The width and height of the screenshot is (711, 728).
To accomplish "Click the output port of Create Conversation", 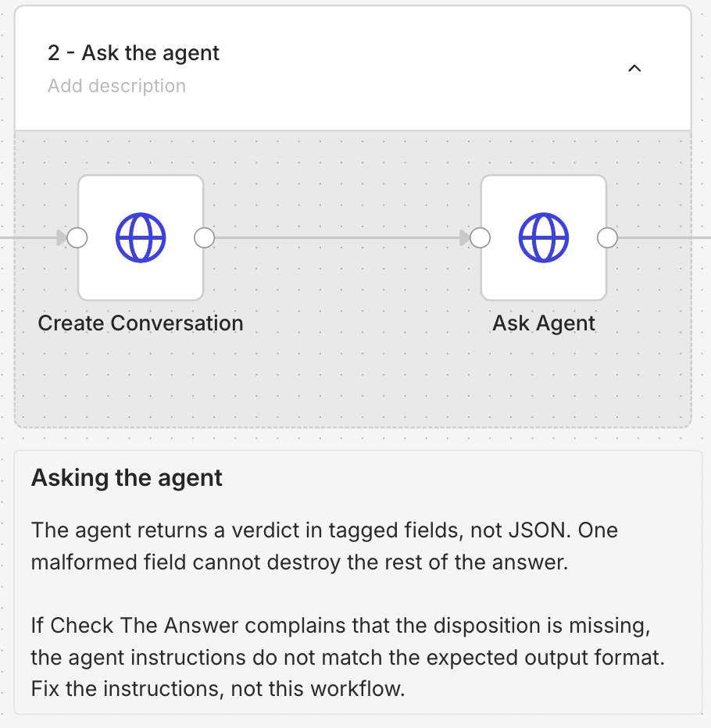I will 205,237.
